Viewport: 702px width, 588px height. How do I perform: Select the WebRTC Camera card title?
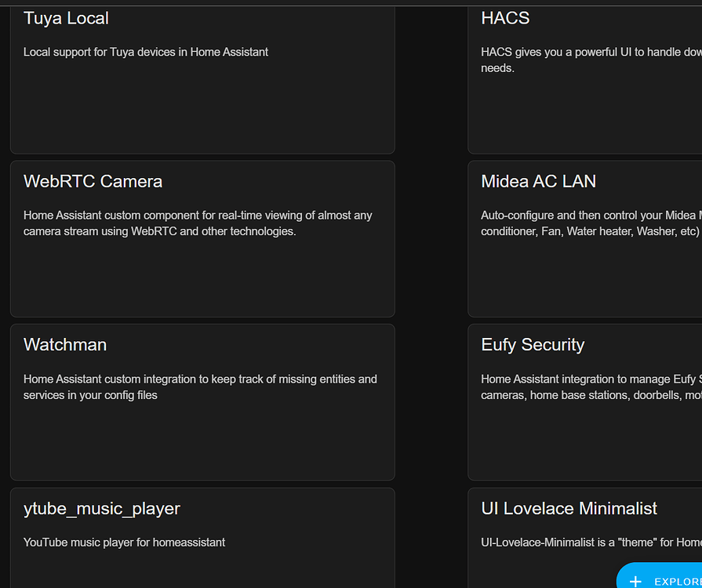pos(93,181)
